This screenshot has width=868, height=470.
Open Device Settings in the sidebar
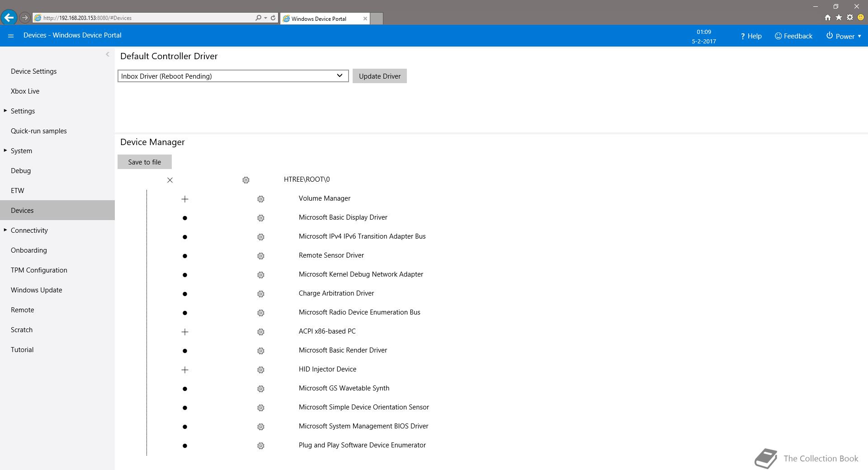point(34,71)
